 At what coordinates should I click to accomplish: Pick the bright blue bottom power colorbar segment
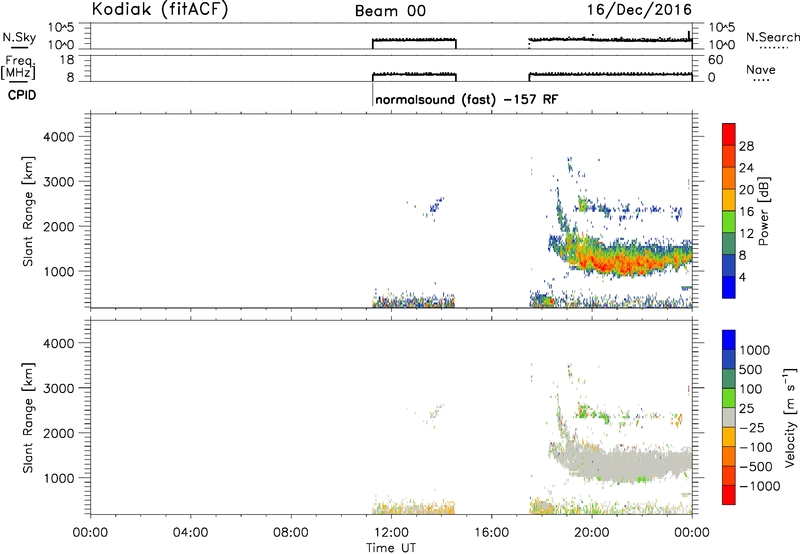point(729,287)
